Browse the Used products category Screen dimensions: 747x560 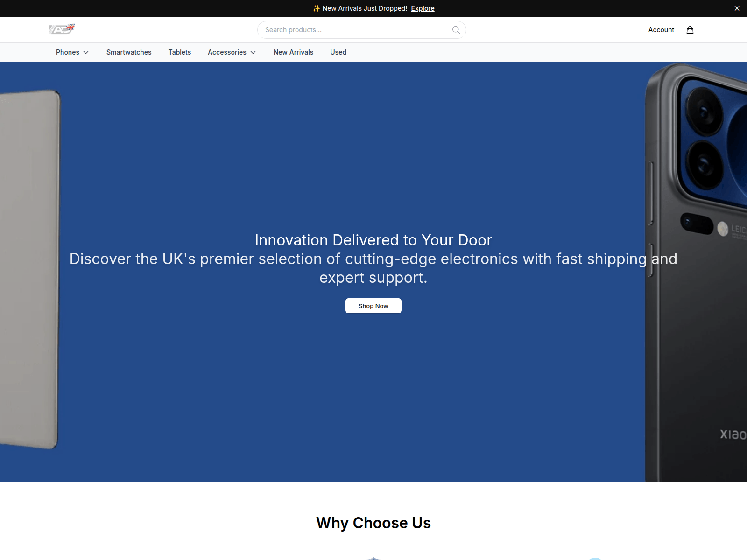pyautogui.click(x=338, y=52)
